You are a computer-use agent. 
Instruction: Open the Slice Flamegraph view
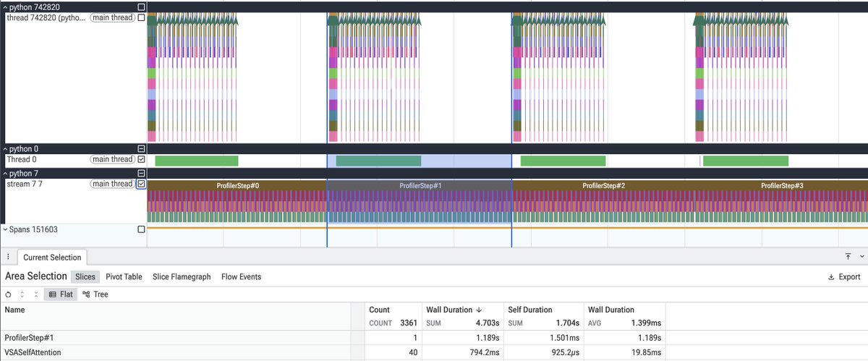[x=182, y=276]
